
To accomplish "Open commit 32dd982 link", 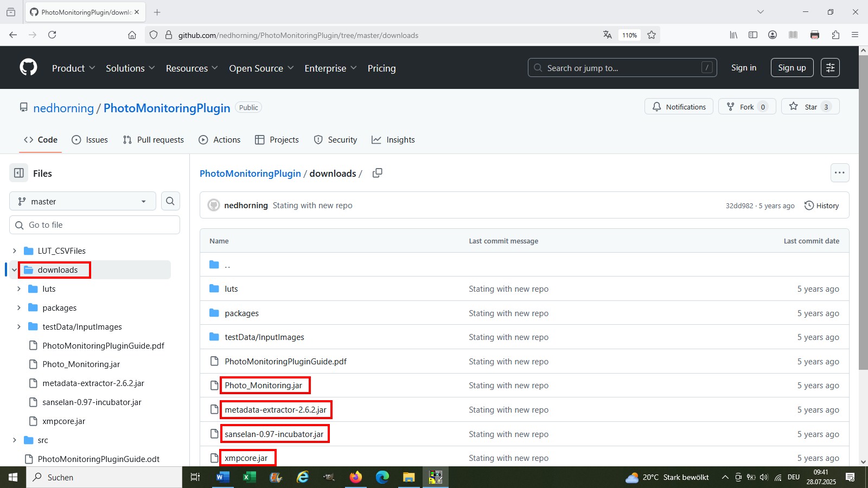I will pyautogui.click(x=739, y=206).
